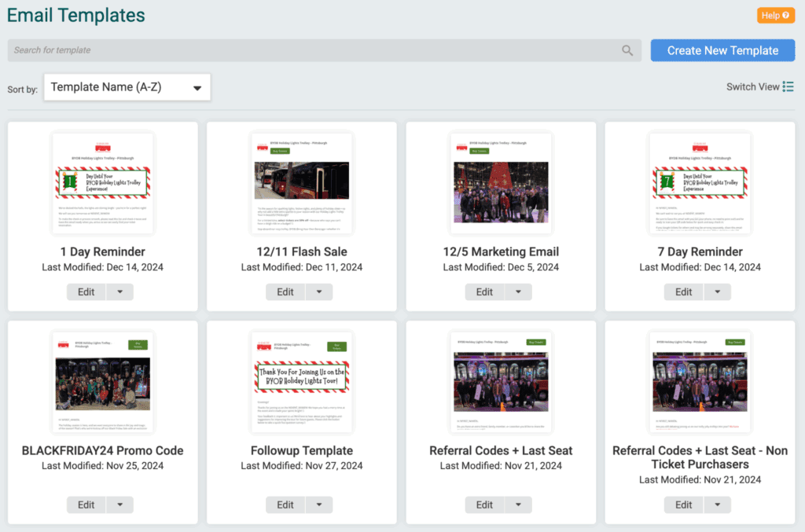The height and width of the screenshot is (532, 805).
Task: Select the BLACKFRIDAY24 Promo Code thumbnail
Action: pyautogui.click(x=102, y=382)
